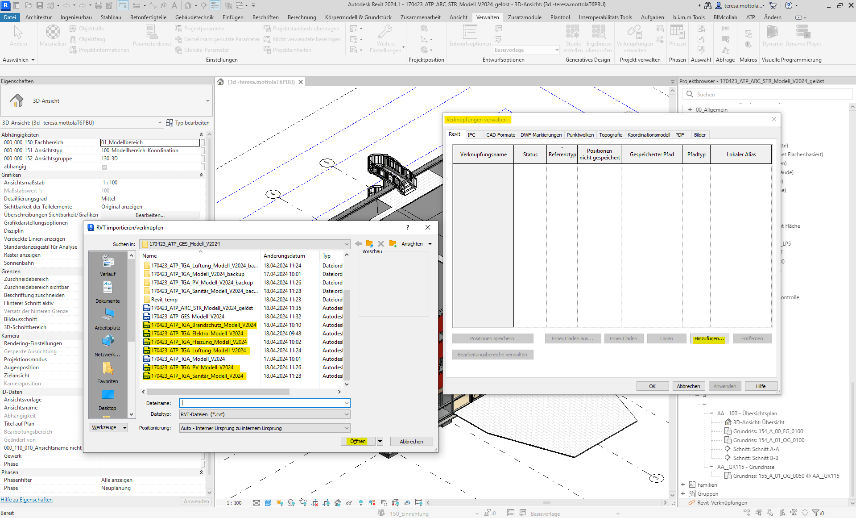The width and height of the screenshot is (856, 518).
Task: Switch to the IFC tab
Action: tap(472, 134)
